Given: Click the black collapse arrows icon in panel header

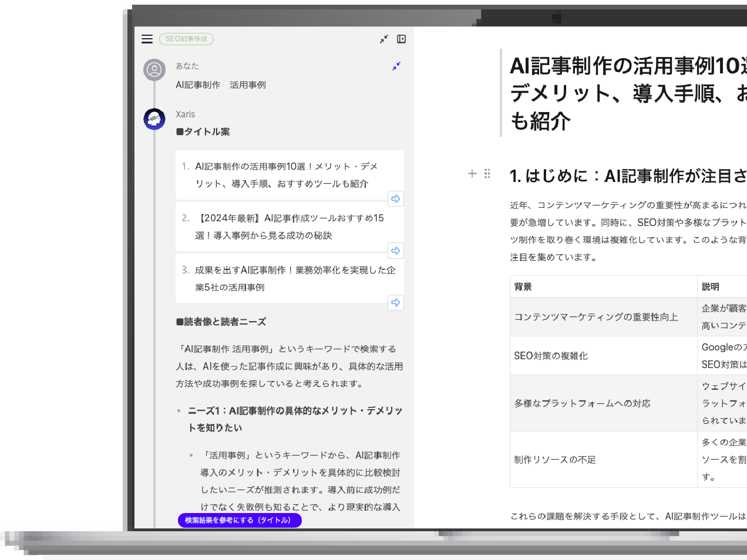Looking at the screenshot, I should pos(384,39).
